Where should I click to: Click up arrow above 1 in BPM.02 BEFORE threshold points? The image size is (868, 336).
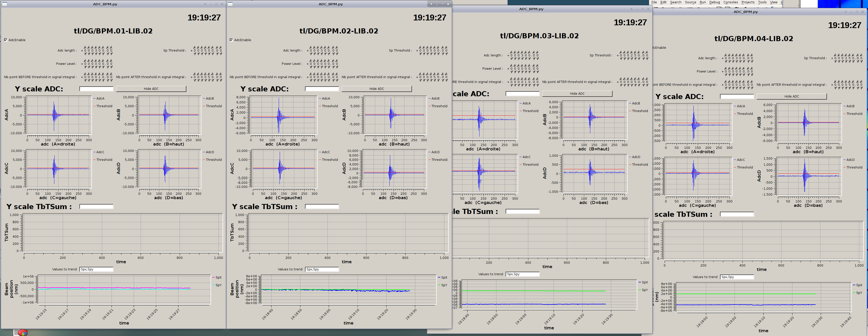coord(325,74)
